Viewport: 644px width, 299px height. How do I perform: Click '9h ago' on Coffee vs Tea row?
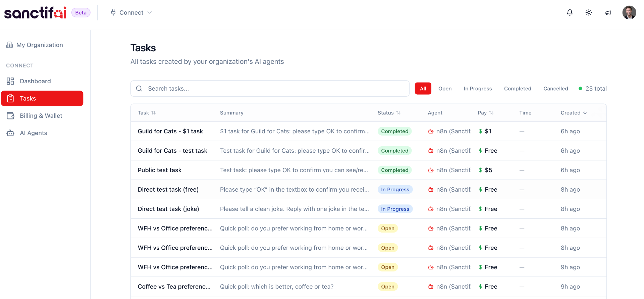(570, 287)
